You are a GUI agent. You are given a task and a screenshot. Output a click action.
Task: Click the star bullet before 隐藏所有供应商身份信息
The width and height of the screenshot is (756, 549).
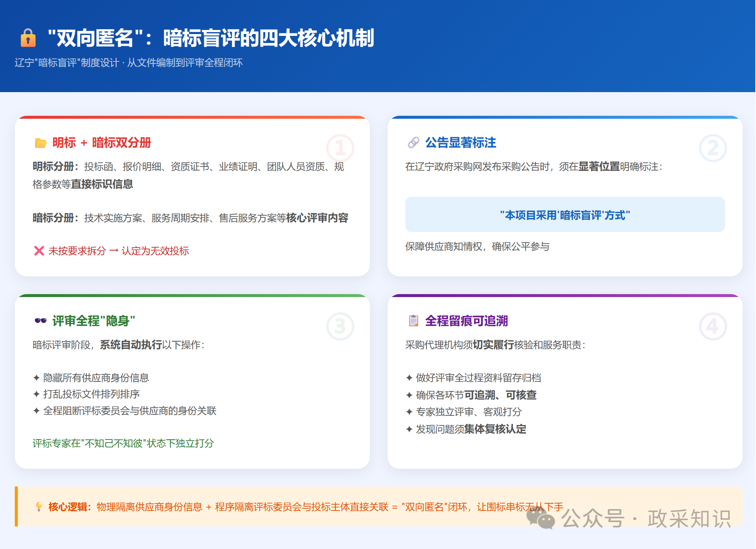[x=36, y=378]
